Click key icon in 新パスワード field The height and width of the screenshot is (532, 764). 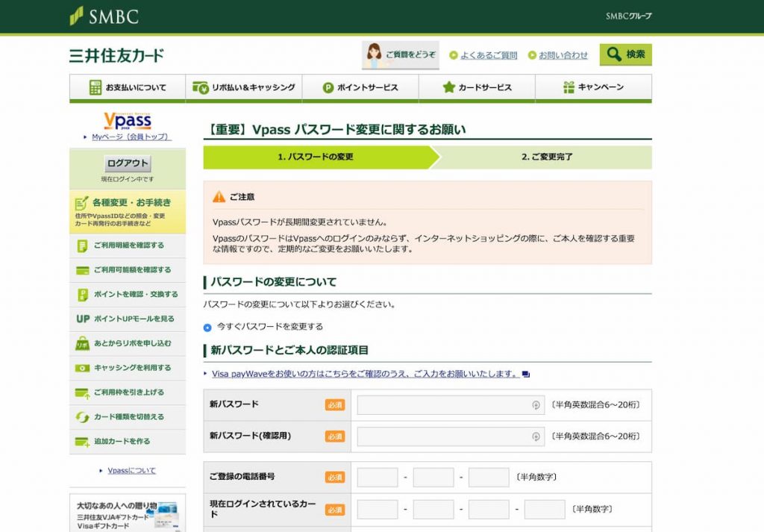[535, 405]
